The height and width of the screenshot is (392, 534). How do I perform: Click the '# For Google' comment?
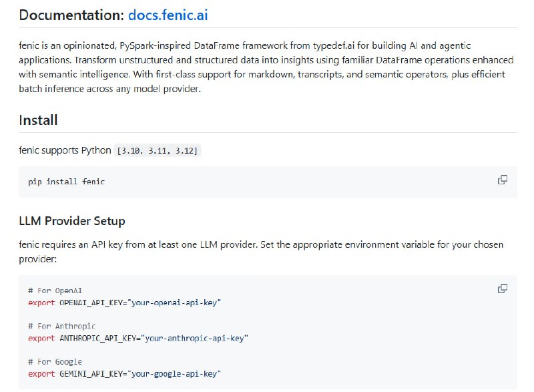tap(55, 361)
